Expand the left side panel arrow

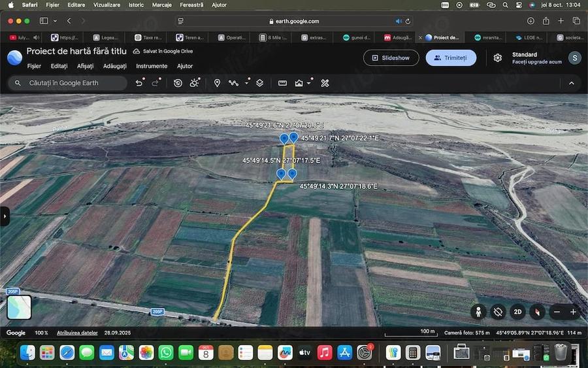(x=5, y=216)
